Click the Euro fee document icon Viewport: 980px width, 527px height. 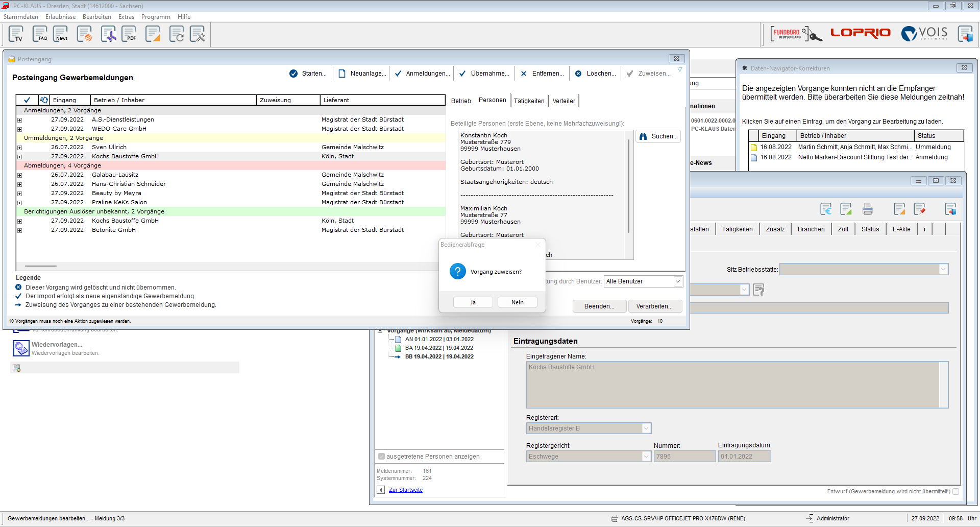pos(826,209)
